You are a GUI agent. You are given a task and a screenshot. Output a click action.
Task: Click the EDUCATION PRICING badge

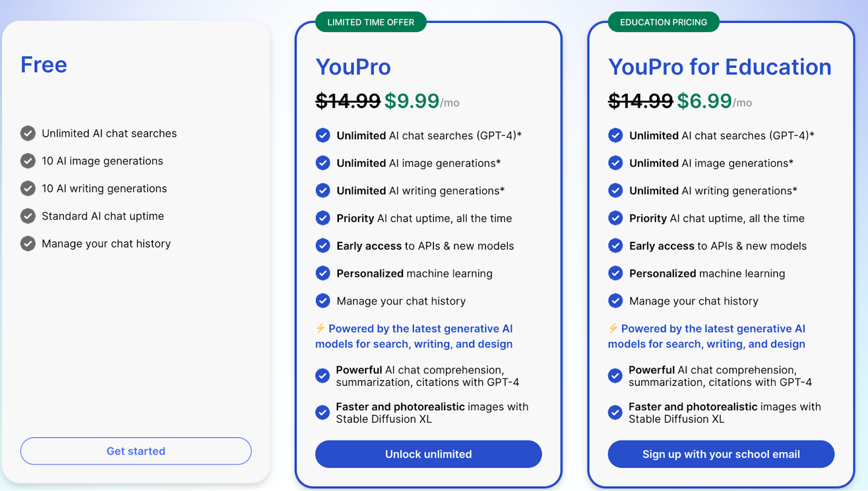click(663, 22)
